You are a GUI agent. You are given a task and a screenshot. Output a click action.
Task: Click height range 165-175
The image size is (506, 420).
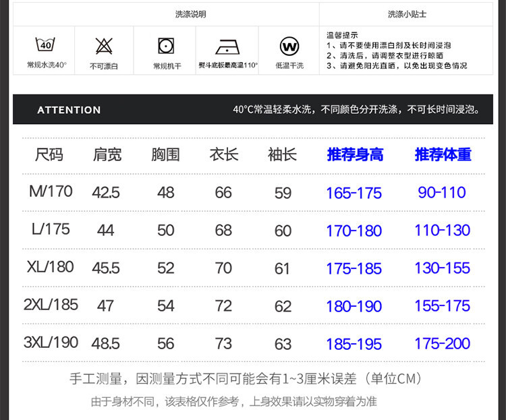354,193
